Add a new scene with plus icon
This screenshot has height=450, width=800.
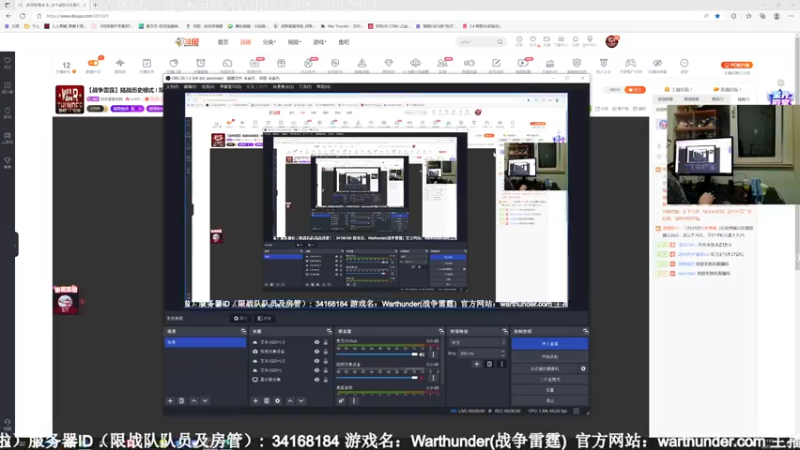170,401
